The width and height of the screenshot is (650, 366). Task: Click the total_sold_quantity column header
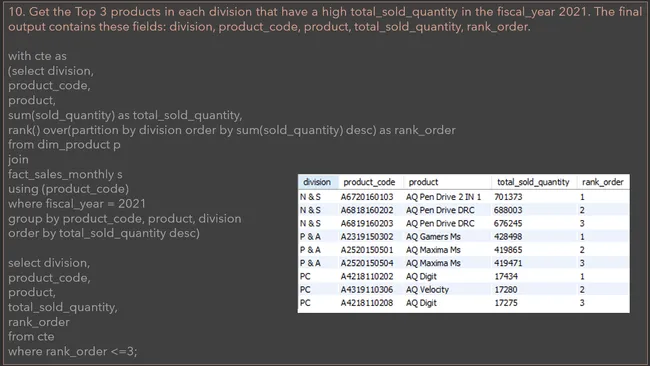(533, 182)
